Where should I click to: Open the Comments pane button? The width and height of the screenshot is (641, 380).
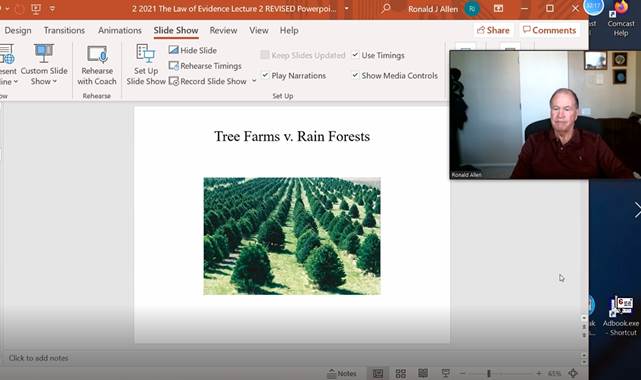[549, 30]
